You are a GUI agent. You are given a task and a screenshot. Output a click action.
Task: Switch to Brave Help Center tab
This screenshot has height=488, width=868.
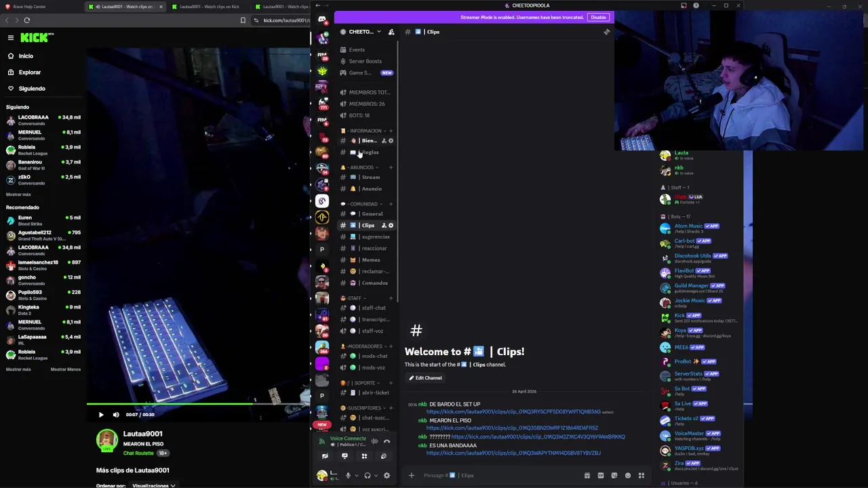pyautogui.click(x=41, y=7)
